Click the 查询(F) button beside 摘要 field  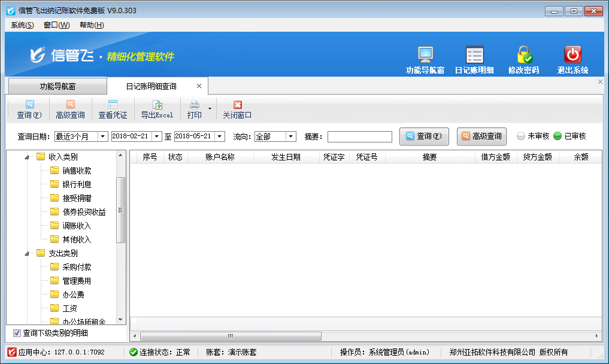424,136
